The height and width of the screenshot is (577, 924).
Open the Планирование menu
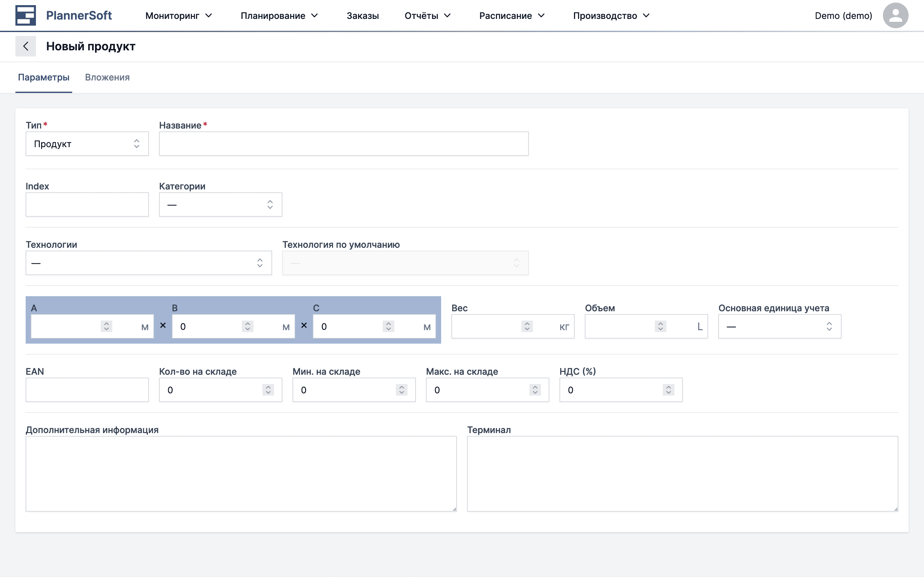point(279,16)
